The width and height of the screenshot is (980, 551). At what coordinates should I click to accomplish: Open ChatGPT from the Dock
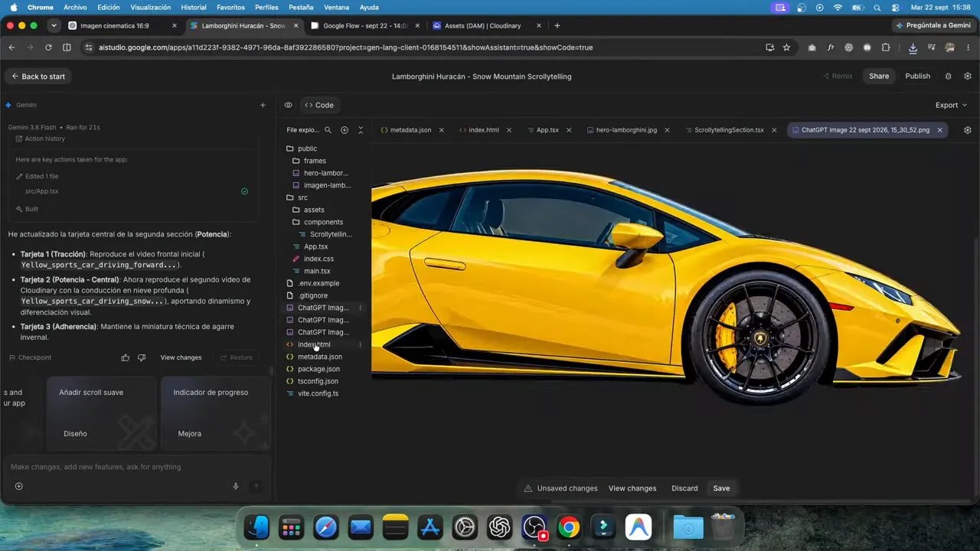[x=499, y=527]
